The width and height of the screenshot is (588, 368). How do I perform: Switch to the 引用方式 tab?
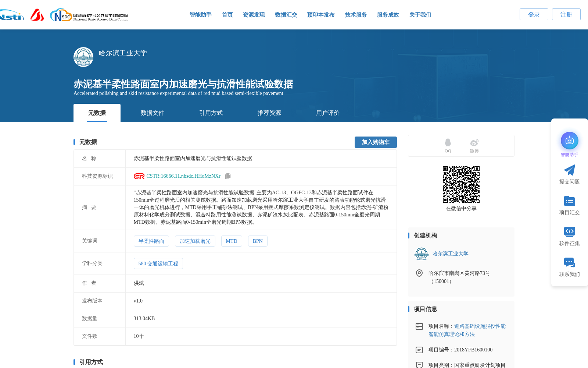click(x=211, y=113)
